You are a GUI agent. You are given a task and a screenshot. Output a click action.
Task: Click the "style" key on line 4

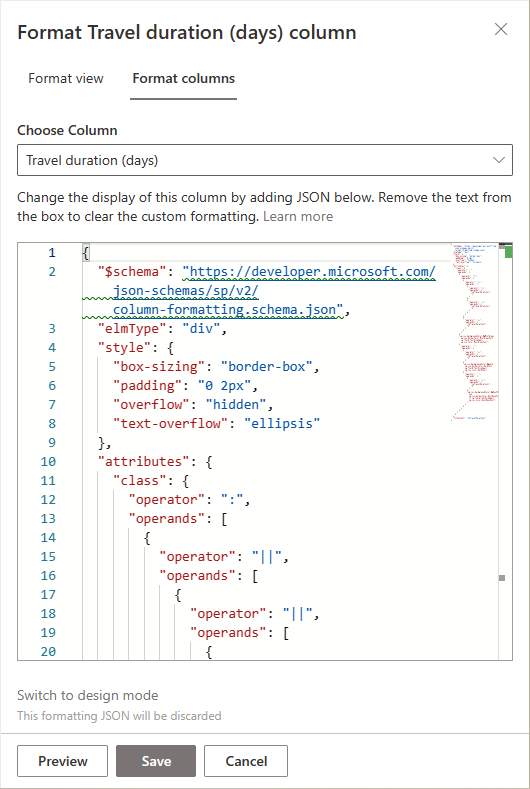click(125, 348)
